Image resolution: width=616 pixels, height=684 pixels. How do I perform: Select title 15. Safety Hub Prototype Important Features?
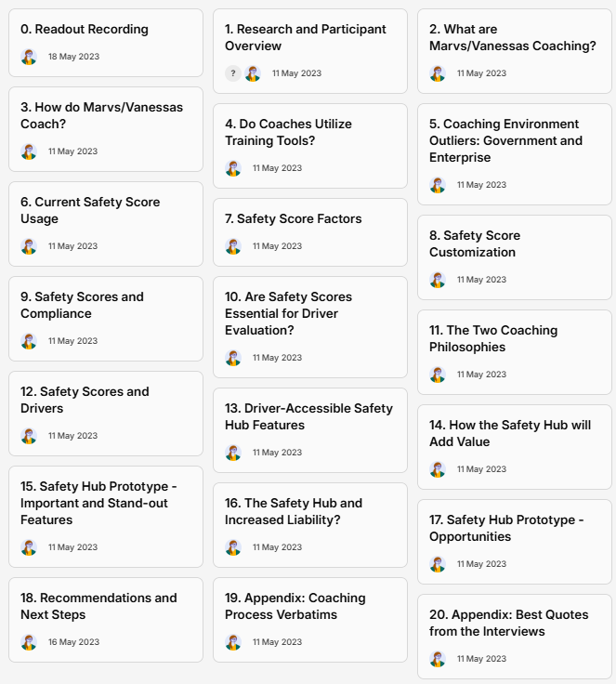coord(98,503)
